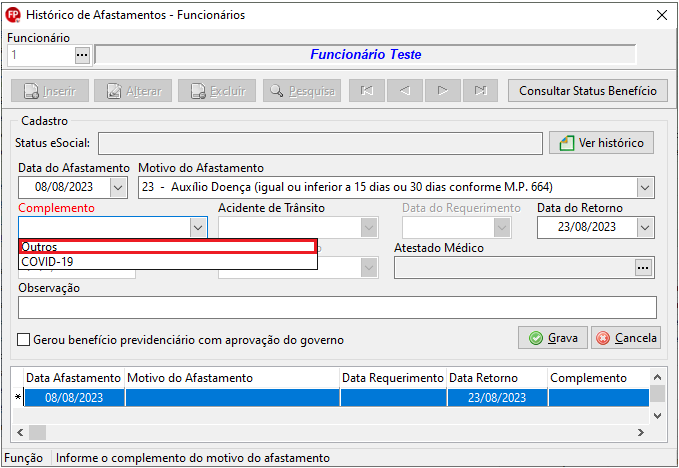The width and height of the screenshot is (679, 468).
Task: Click inside the Observação text field
Action: pos(336,307)
